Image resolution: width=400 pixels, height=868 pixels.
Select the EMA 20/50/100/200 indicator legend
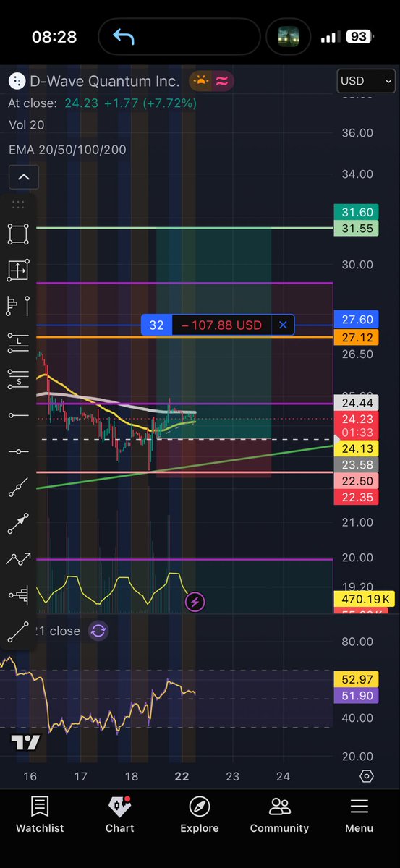(x=67, y=150)
